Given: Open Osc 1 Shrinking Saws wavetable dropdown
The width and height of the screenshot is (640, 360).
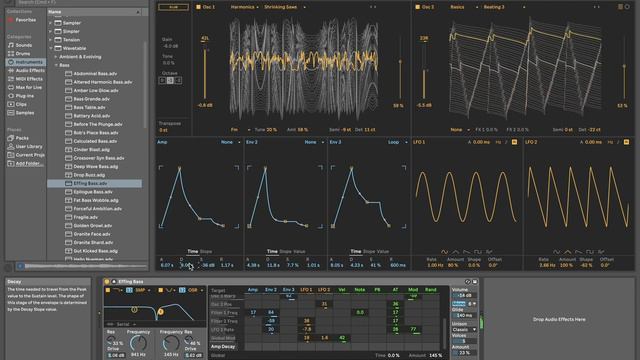Looking at the screenshot, I should 284,7.
